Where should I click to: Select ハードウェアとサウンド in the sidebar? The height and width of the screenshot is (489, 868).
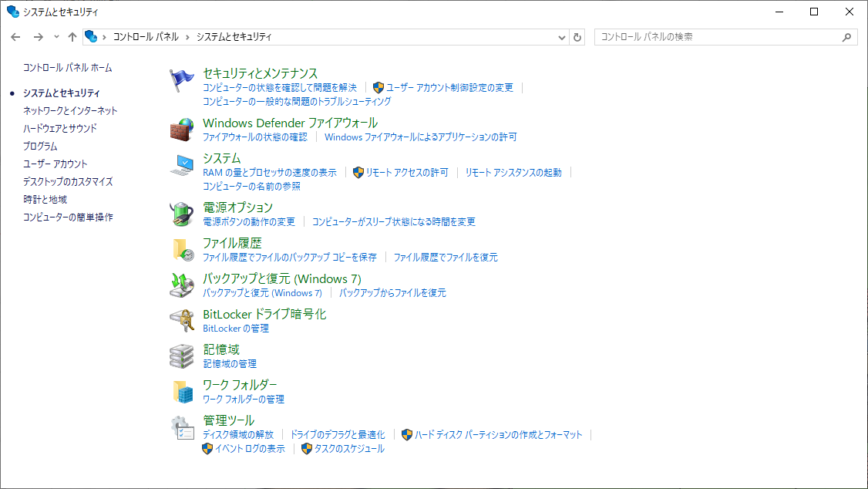(x=60, y=128)
